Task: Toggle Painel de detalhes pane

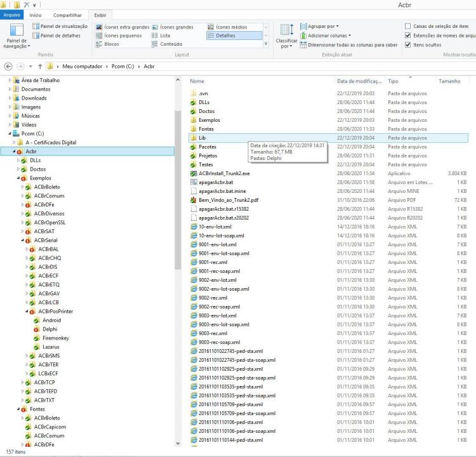Action: click(56, 36)
